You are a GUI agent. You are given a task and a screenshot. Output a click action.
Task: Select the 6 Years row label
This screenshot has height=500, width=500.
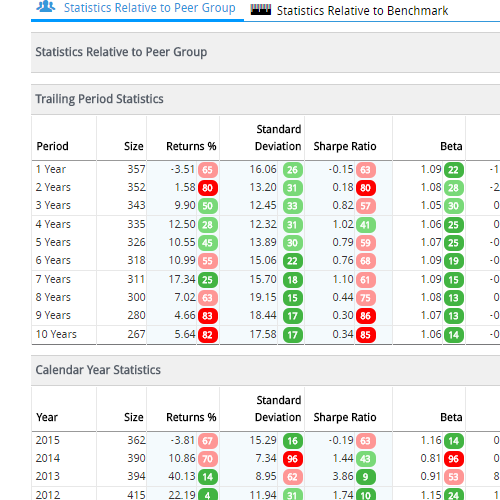pyautogui.click(x=53, y=260)
